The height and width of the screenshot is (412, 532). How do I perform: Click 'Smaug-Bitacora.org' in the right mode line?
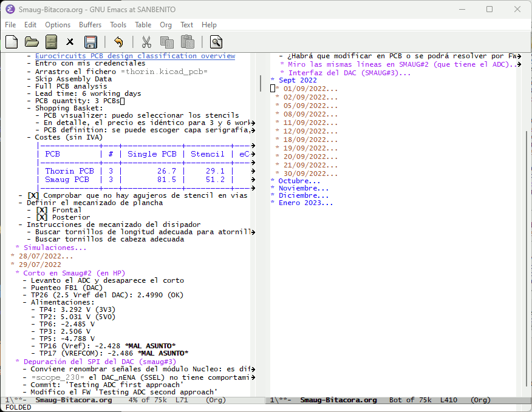click(338, 400)
